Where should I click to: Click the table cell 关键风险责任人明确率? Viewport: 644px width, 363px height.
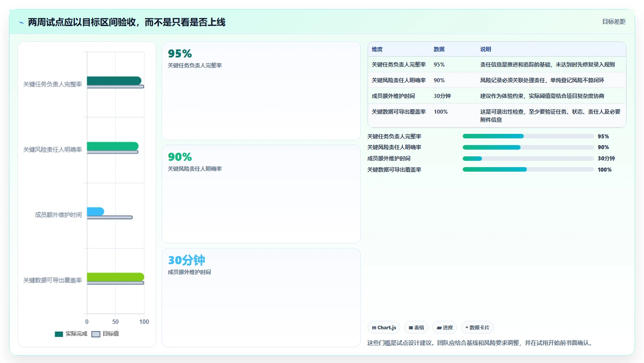[399, 80]
